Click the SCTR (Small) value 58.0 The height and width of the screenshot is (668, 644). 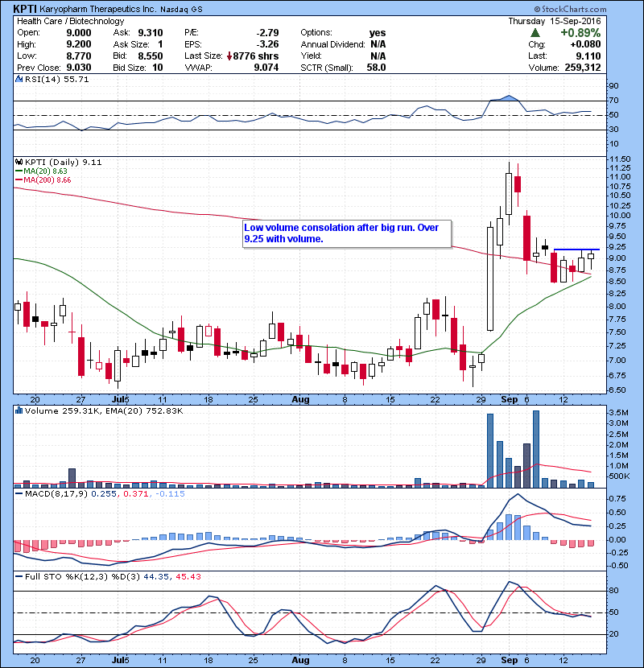[377, 68]
